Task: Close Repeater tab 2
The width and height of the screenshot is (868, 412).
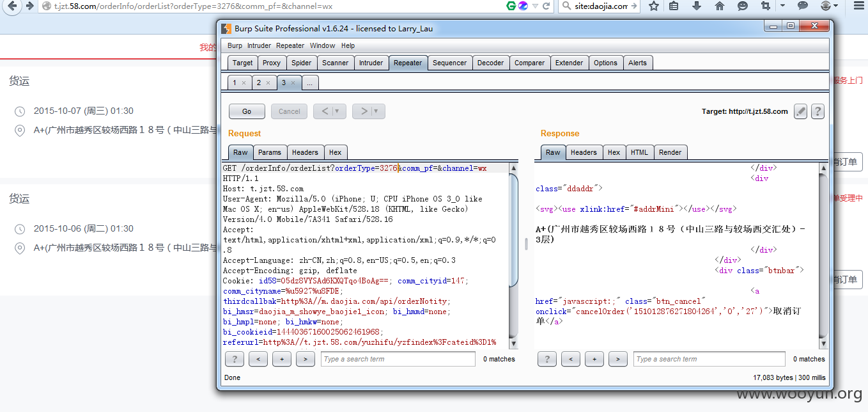Action: coord(268,83)
